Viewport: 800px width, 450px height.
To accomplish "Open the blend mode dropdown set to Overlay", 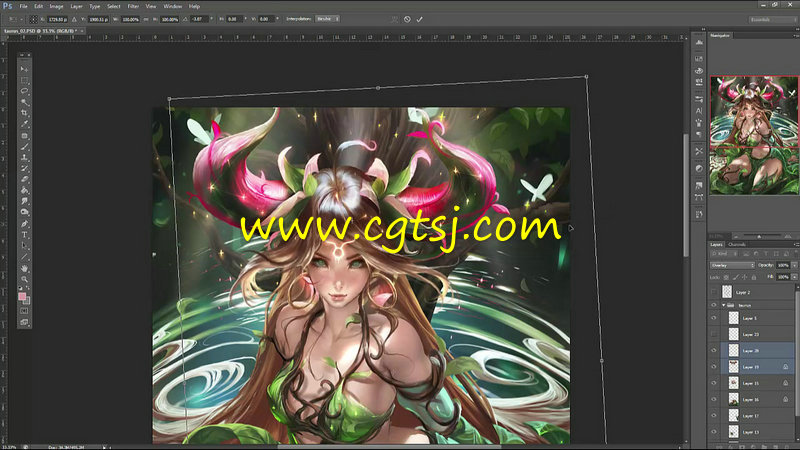I will [732, 265].
